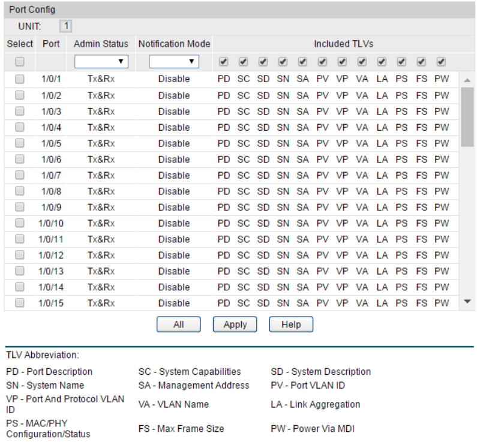
Task: Click the Disable cell of port 1/0/5
Action: 174,143
